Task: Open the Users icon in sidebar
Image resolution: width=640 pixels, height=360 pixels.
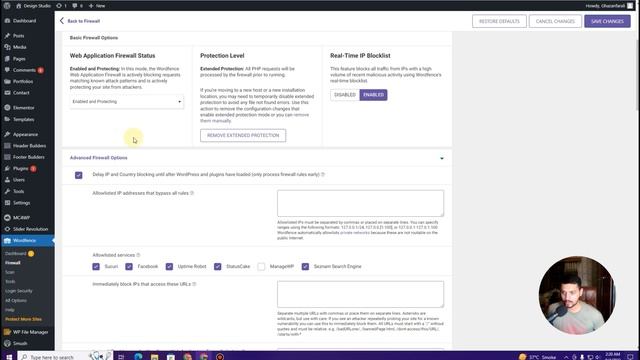Action: coord(7,180)
